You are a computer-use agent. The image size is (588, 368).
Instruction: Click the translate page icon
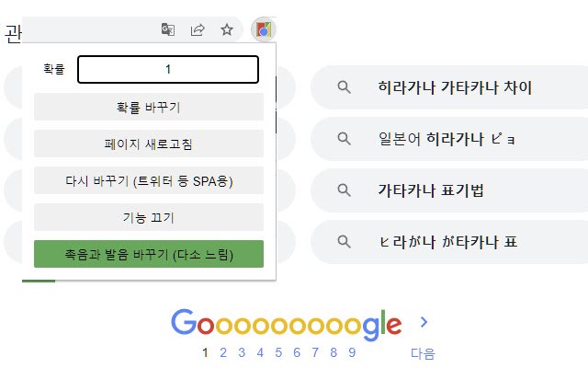coord(167,29)
